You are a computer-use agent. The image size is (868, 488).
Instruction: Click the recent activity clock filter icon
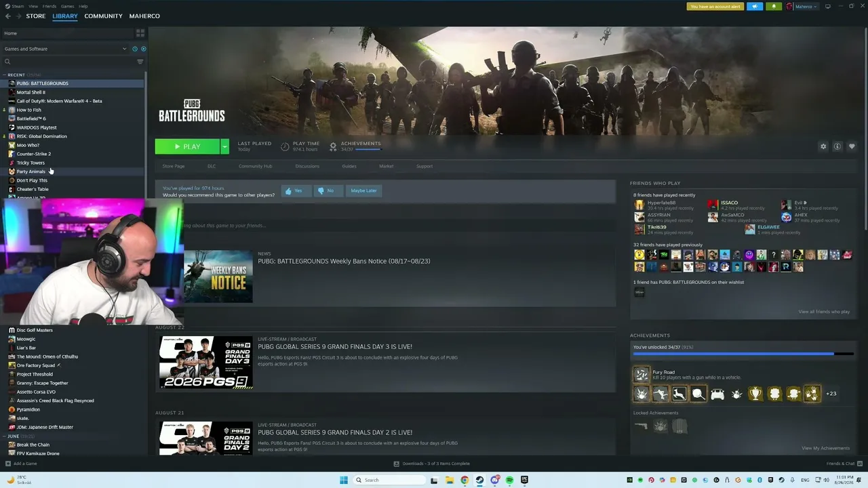click(x=135, y=49)
